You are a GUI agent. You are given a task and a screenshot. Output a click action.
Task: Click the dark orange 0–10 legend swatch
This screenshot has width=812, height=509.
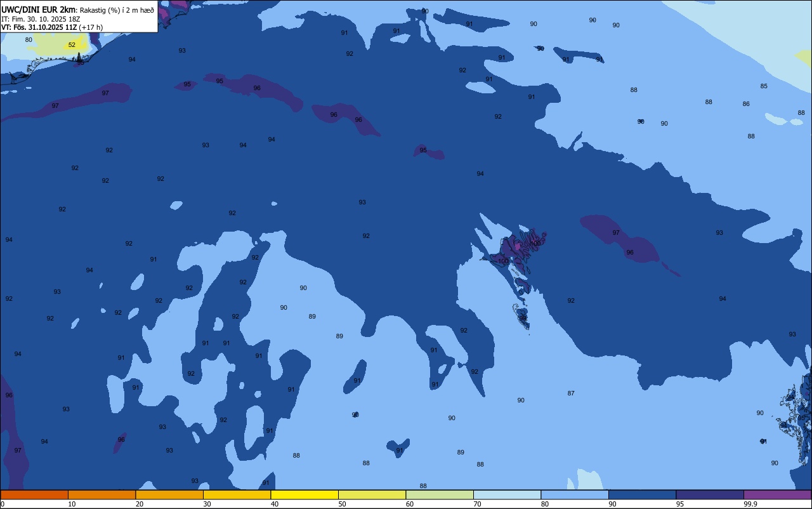tap(34, 494)
